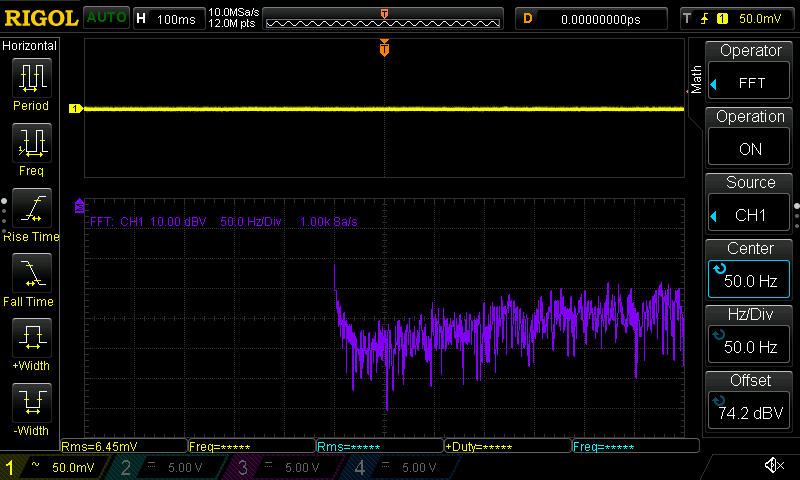Pick the +Width measurement icon
800x480 pixels.
point(30,344)
